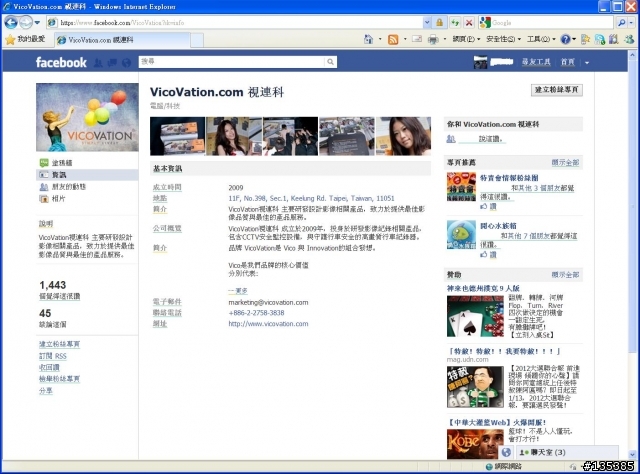Viewport: 640px width, 474px height.
Task: Select 相片 in the sidebar
Action: click(58, 198)
